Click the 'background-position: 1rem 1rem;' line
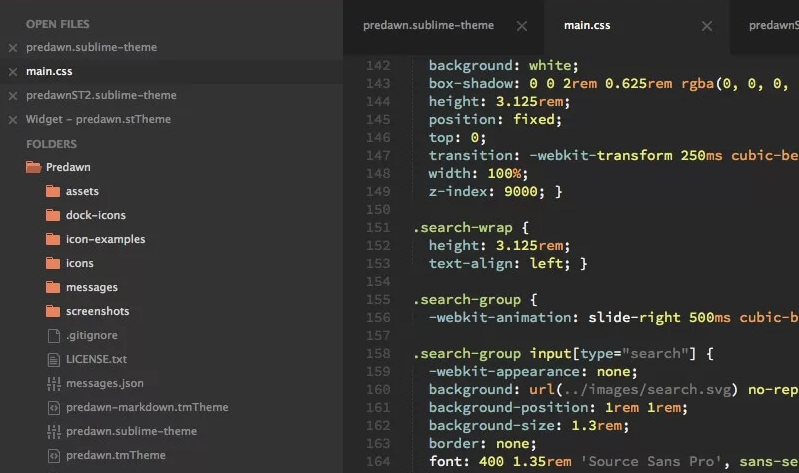This screenshot has width=799, height=473. click(558, 408)
